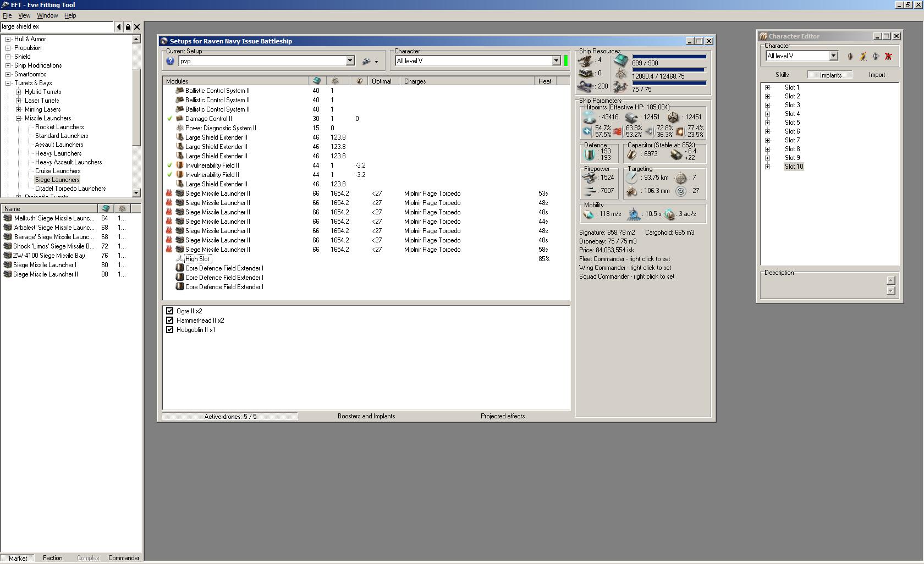Viewport: 924px width, 564px height.
Task: Open the Character dropdown in the Setups window
Action: (x=557, y=61)
